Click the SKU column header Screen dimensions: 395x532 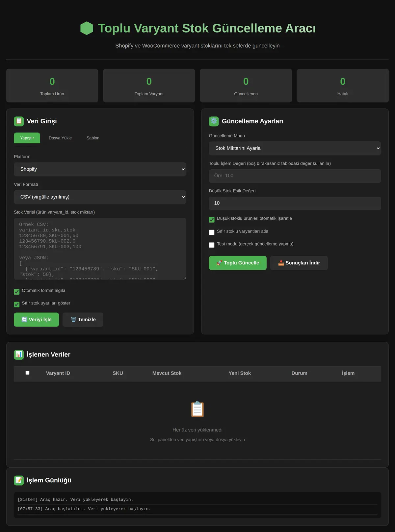tap(118, 373)
